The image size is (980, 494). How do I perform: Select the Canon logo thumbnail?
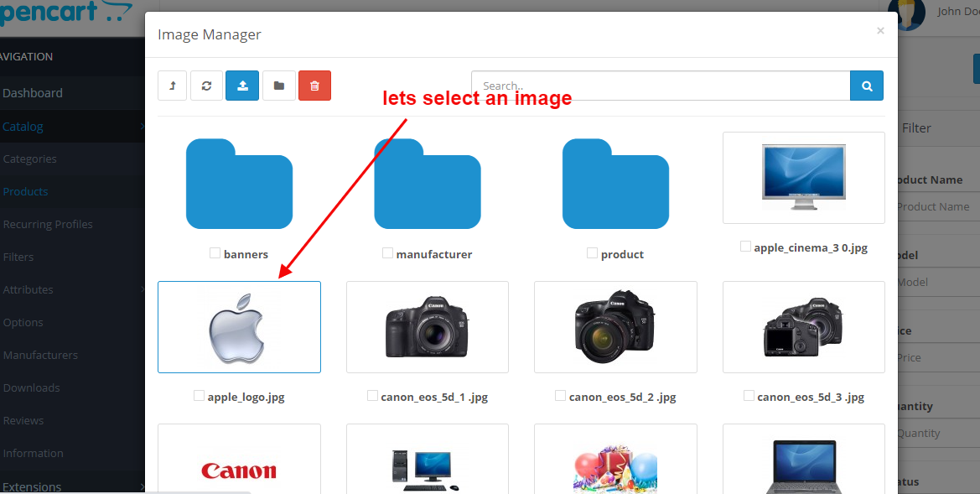[x=240, y=459]
